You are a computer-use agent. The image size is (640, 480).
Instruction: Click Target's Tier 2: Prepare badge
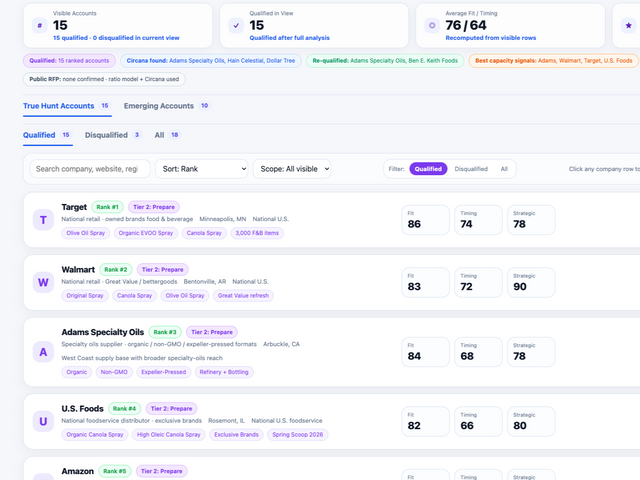coord(154,207)
